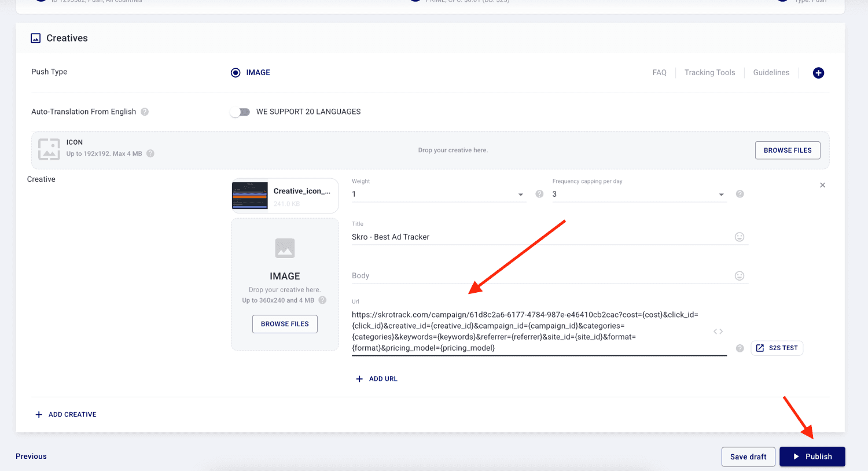Image resolution: width=868 pixels, height=471 pixels.
Task: Open the Tracking Tools link
Action: point(710,73)
